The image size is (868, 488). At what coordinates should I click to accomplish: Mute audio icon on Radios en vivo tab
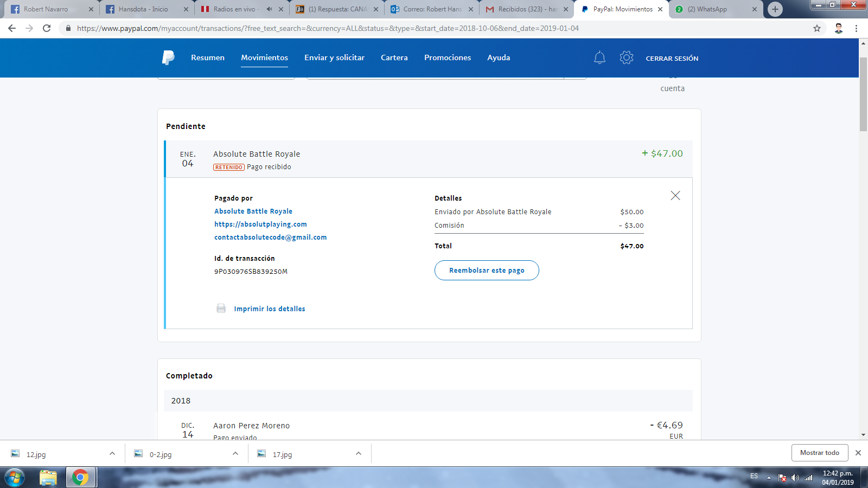[269, 9]
